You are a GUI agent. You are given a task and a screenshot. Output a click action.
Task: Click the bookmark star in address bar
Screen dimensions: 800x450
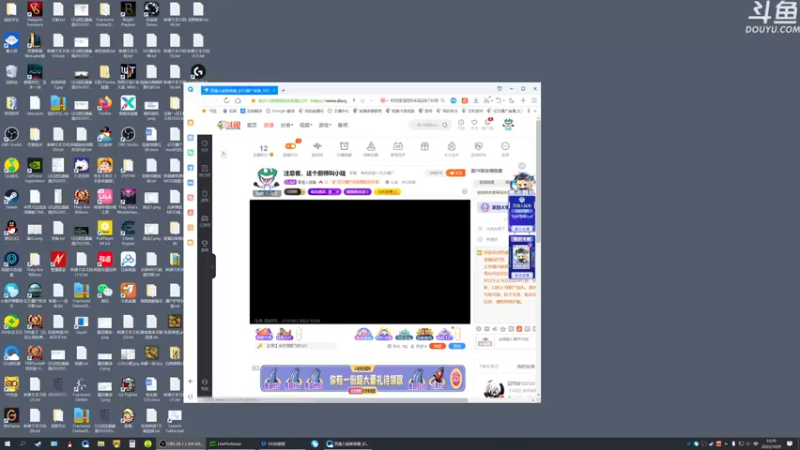(253, 101)
